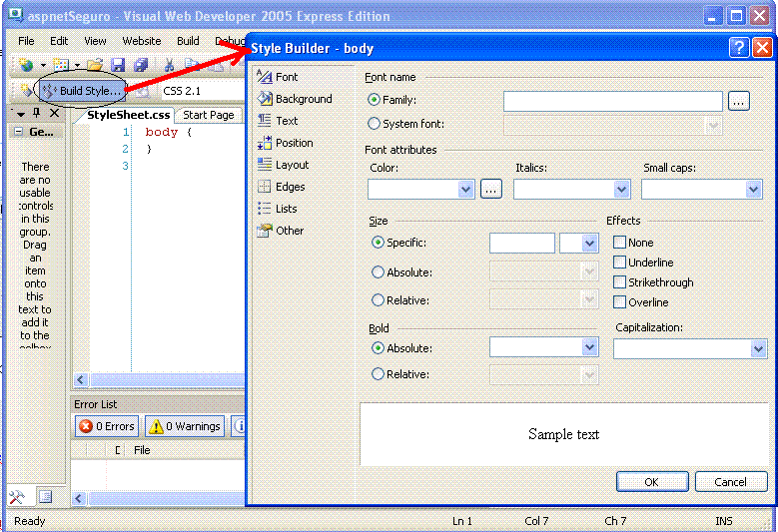778x532 pixels.
Task: Open the Bold Absolute dropdown
Action: pos(589,347)
